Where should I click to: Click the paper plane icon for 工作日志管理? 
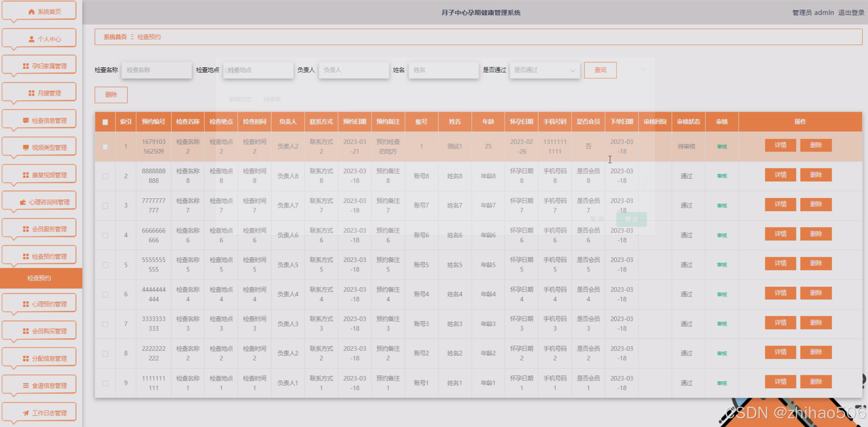[x=26, y=413]
